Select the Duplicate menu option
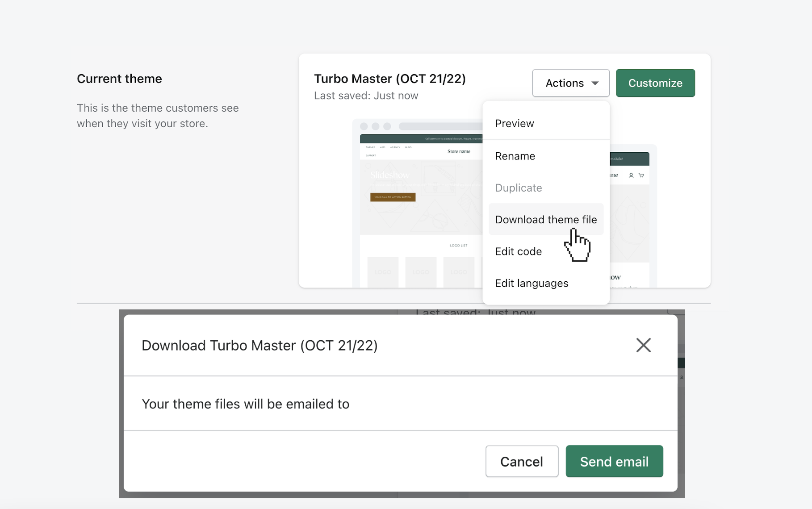Screen dimensions: 812x509 point(518,188)
